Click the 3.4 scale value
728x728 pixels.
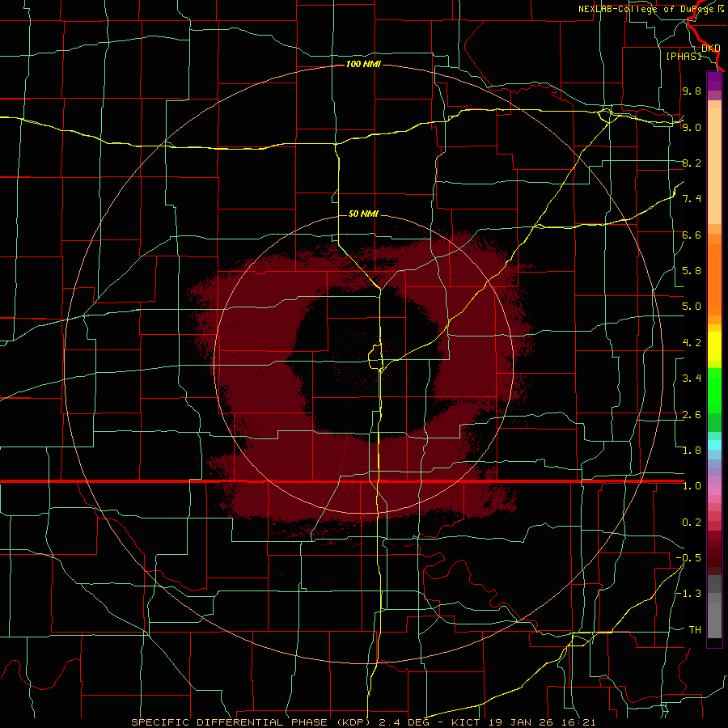[692, 379]
